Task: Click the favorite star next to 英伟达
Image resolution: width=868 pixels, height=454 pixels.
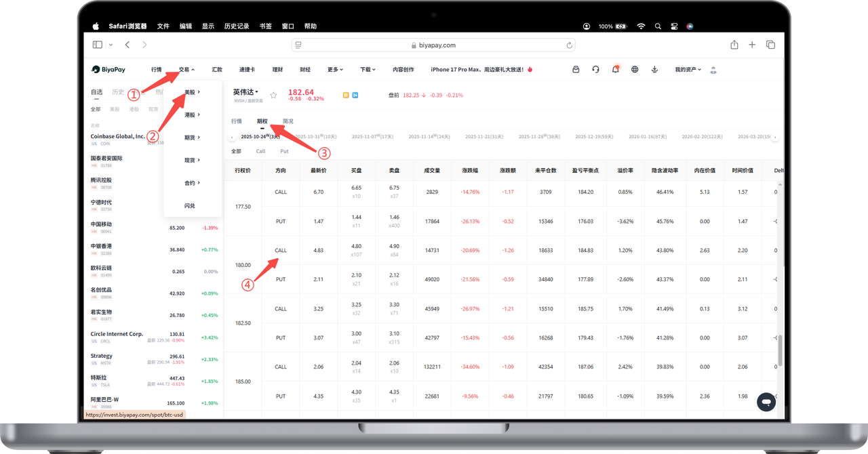Action: (273, 95)
